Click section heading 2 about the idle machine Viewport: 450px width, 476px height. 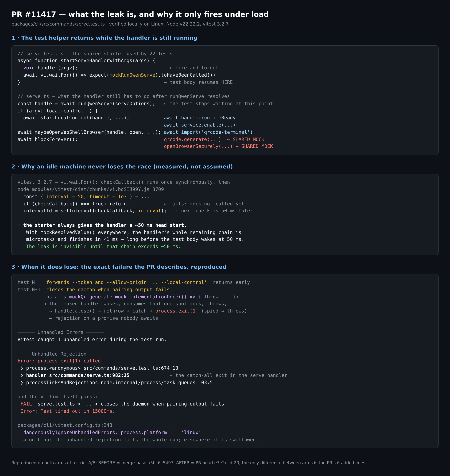click(x=122, y=167)
